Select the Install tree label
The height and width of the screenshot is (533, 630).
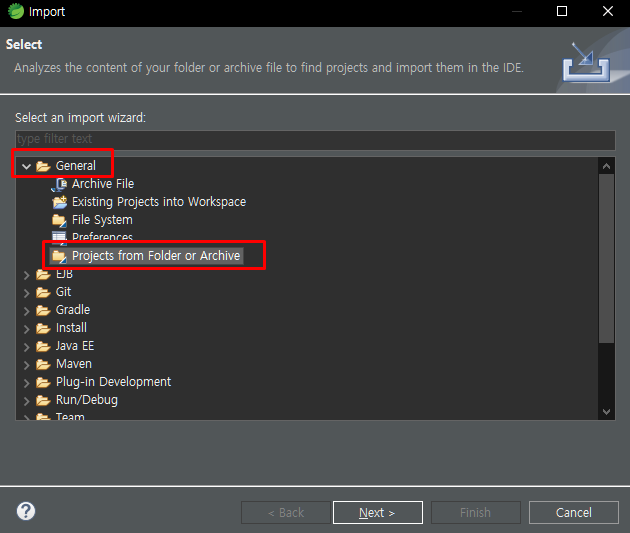pyautogui.click(x=71, y=328)
